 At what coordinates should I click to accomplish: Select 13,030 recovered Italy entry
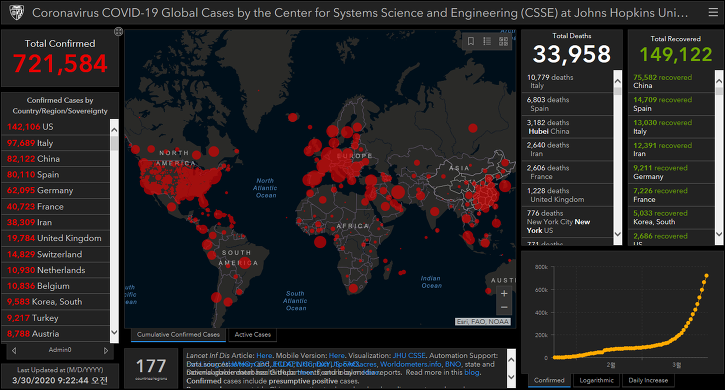[x=671, y=127]
